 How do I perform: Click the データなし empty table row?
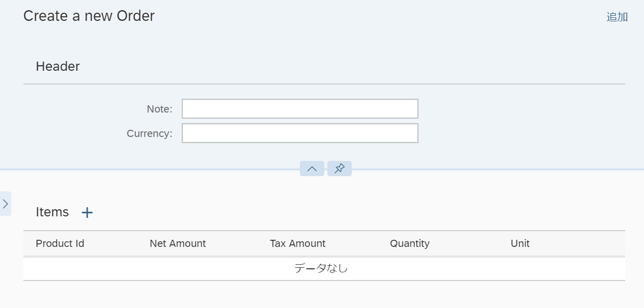pos(321,268)
